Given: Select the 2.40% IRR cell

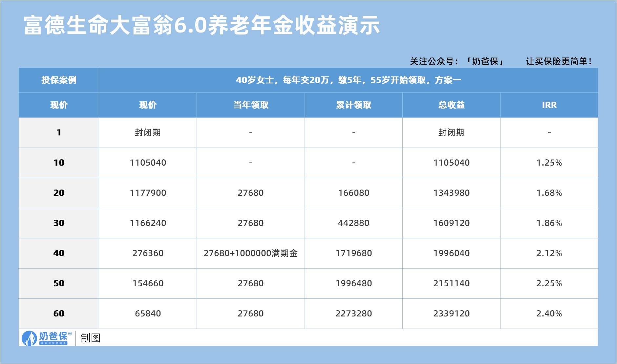Looking at the screenshot, I should (x=549, y=314).
